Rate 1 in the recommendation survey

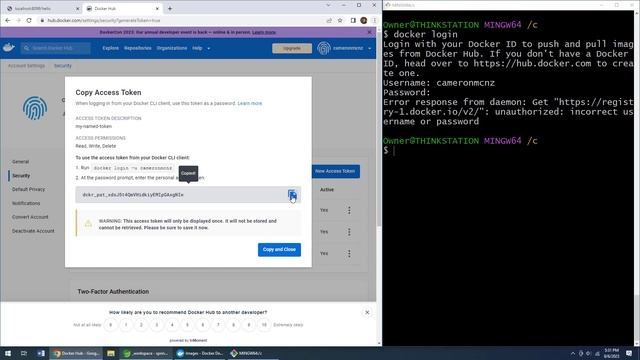(x=126, y=325)
